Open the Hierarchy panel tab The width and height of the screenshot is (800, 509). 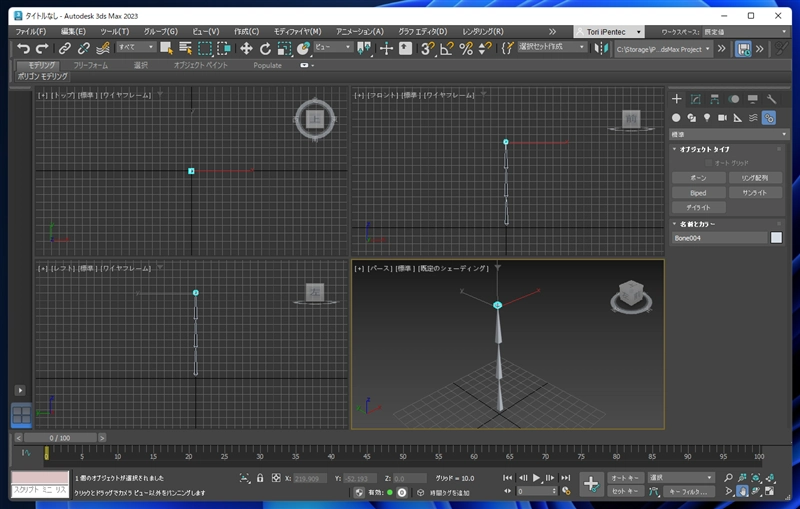tap(714, 99)
